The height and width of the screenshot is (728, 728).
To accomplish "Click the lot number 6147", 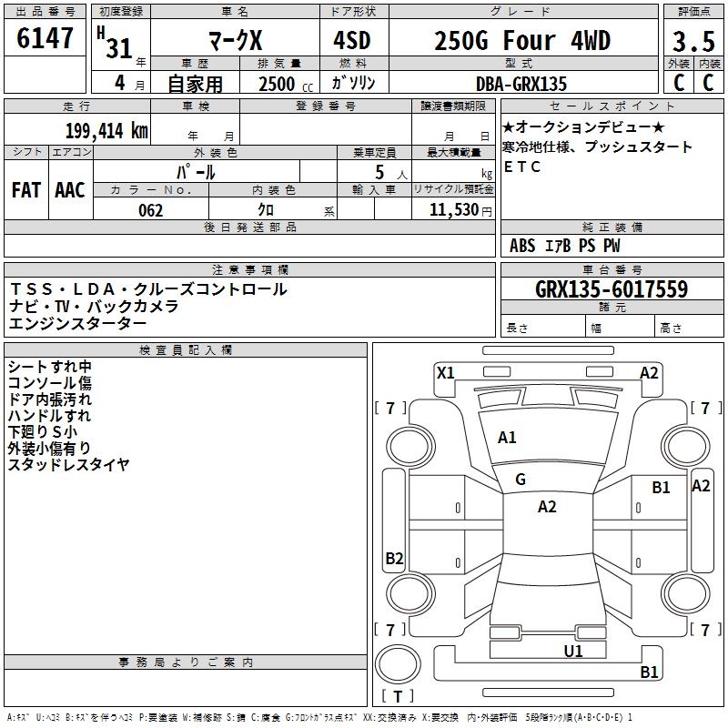I will (45, 39).
